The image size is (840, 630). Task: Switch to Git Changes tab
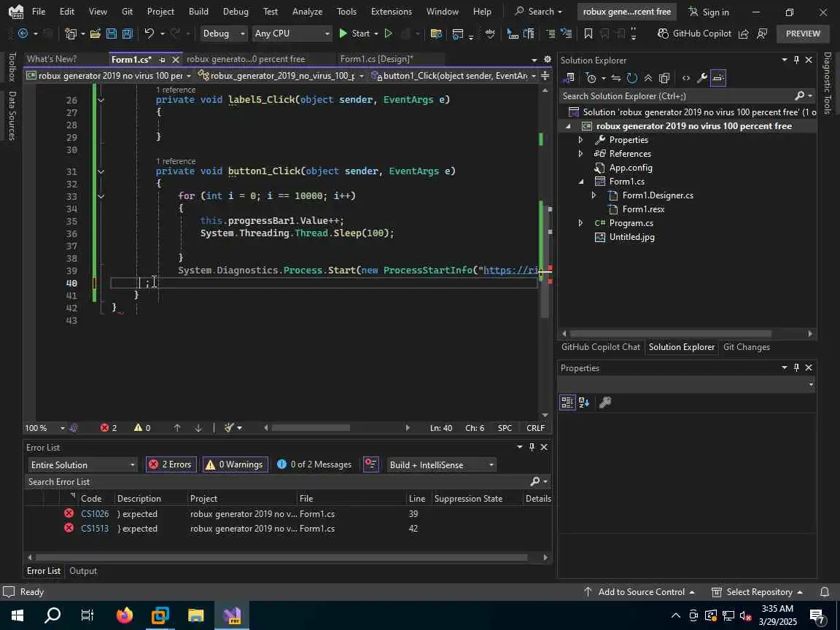click(x=746, y=347)
